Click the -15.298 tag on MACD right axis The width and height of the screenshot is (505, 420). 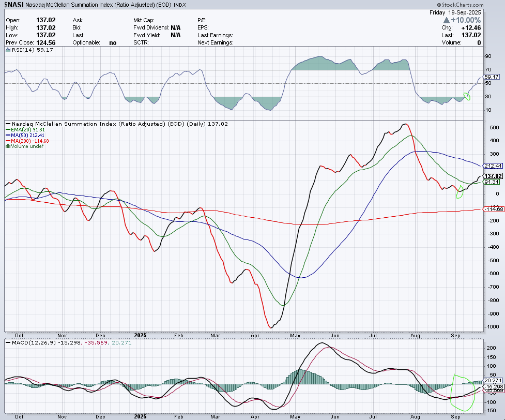point(494,386)
